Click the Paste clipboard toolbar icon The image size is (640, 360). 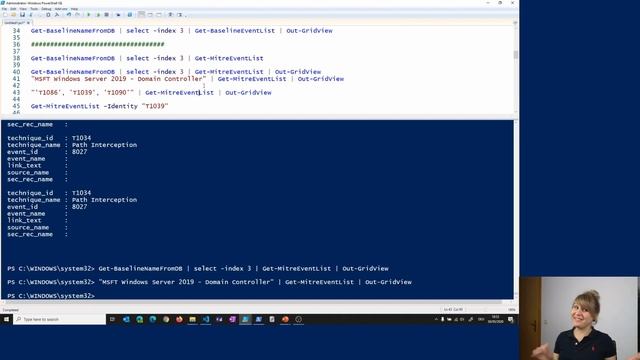[48, 15]
